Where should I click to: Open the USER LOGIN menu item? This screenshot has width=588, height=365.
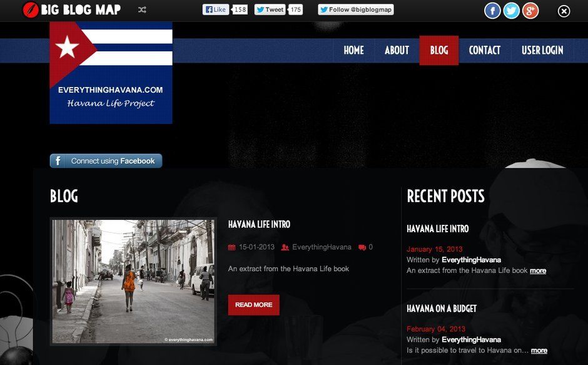542,50
